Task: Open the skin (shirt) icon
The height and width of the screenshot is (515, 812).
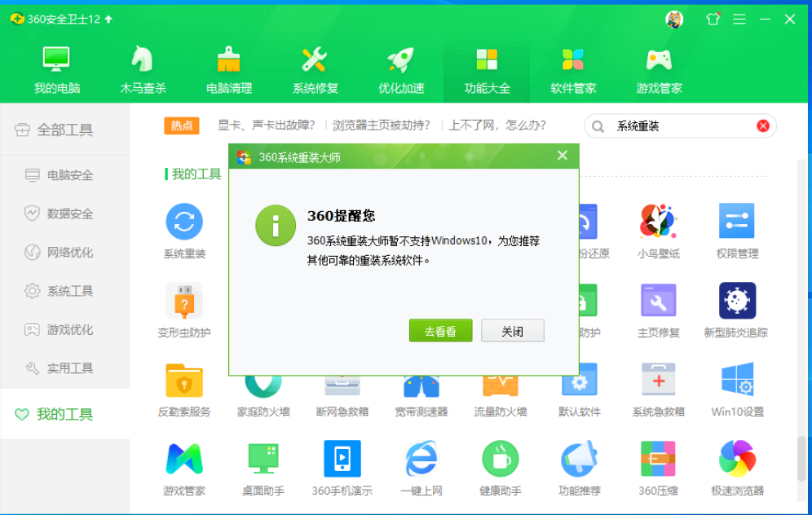Action: [x=713, y=20]
